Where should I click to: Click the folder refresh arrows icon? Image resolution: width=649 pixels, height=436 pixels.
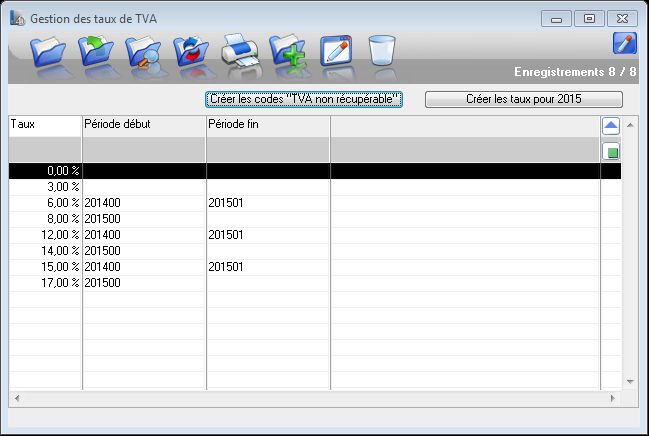(191, 51)
